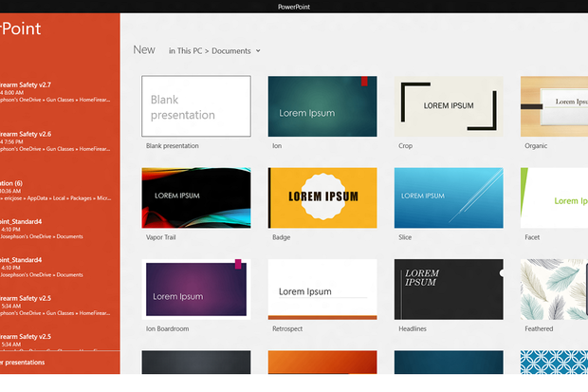Select the Vapor Trail template
Image resolution: width=588 pixels, height=392 pixels.
[x=196, y=197]
